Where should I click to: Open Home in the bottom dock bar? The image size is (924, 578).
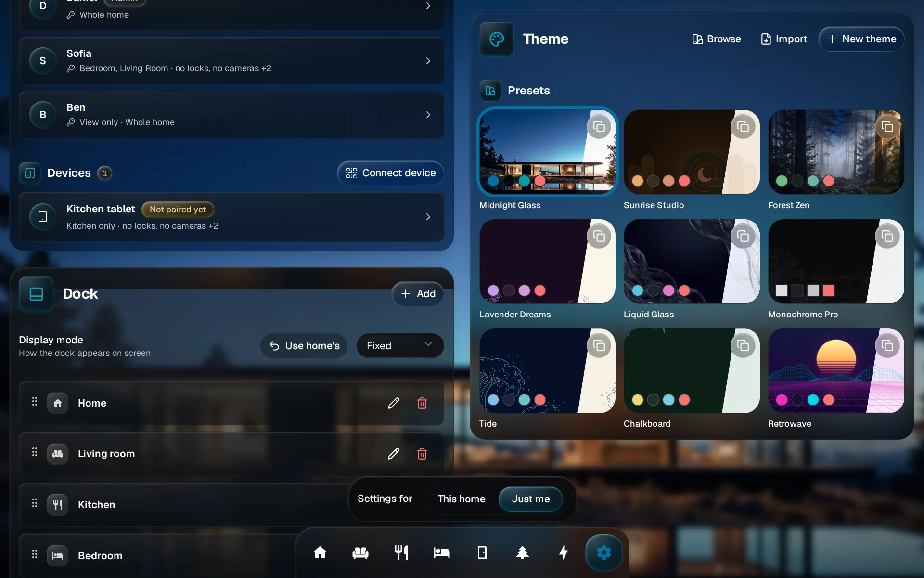[320, 552]
